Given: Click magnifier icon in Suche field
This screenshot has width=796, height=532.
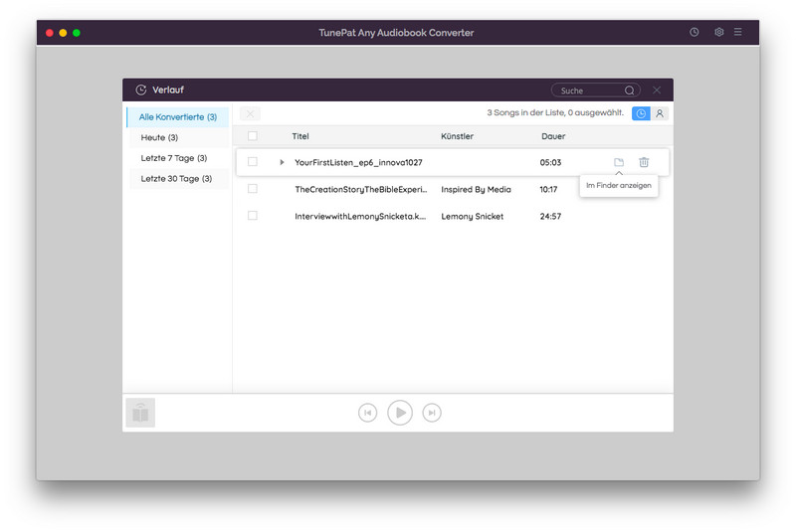Looking at the screenshot, I should (630, 90).
